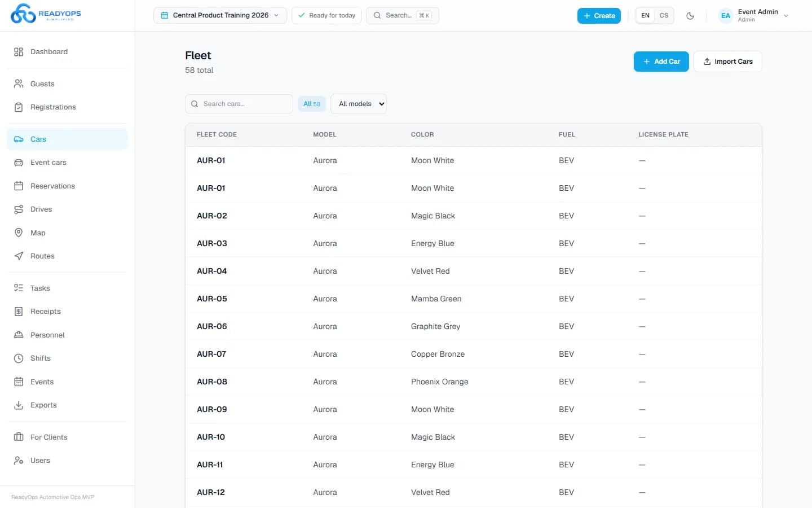Select the AUR-10 fleet code
This screenshot has height=508, width=812.
tap(211, 437)
